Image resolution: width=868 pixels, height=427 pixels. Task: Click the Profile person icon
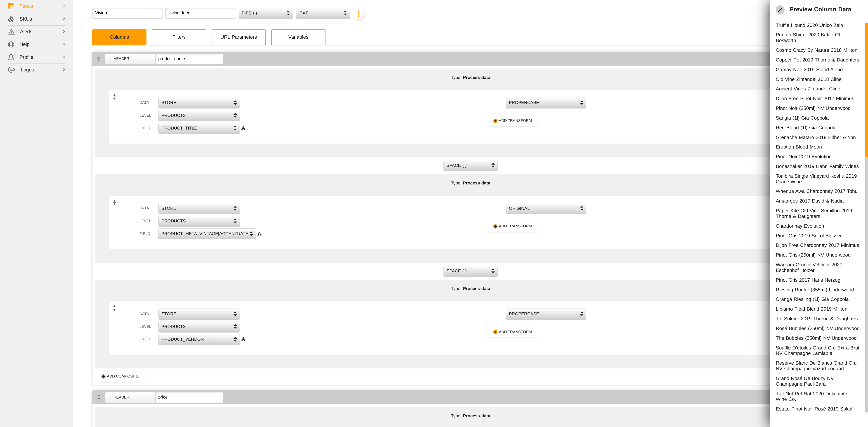point(11,57)
